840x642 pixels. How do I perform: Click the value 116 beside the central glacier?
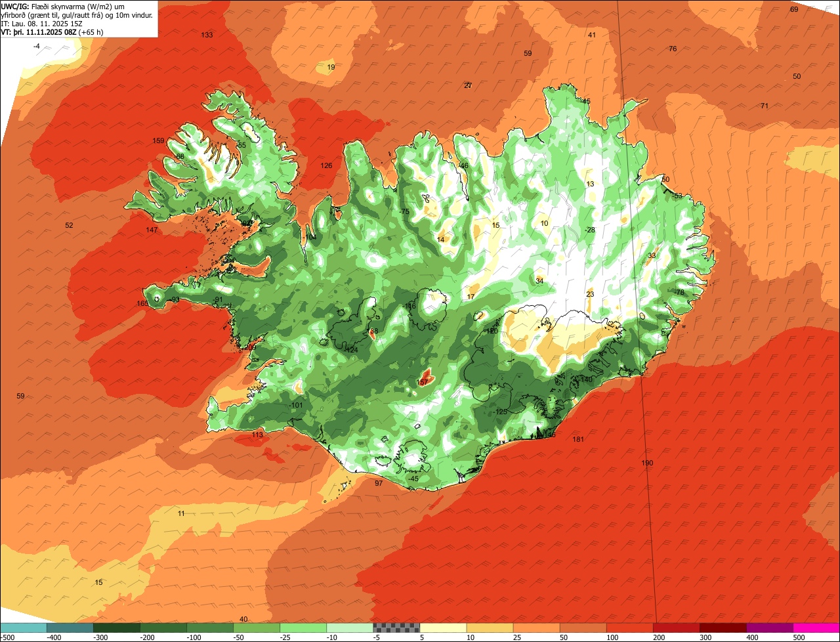[x=411, y=306]
